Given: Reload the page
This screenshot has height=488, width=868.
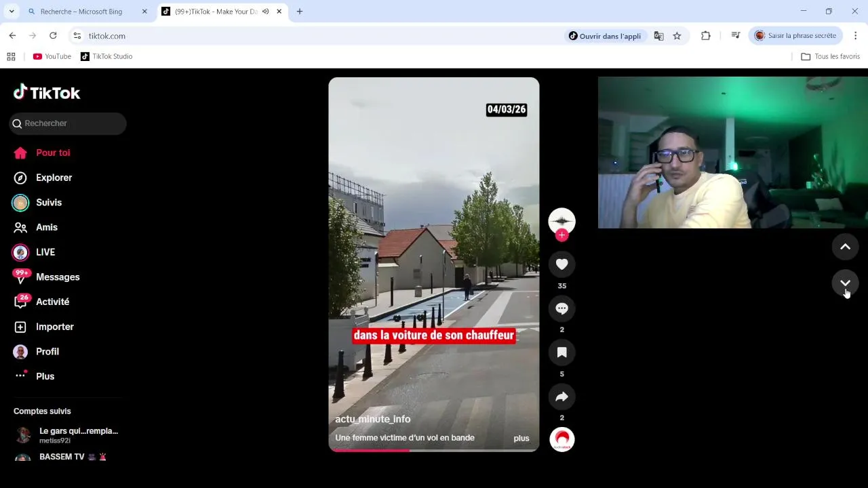Looking at the screenshot, I should pyautogui.click(x=53, y=36).
